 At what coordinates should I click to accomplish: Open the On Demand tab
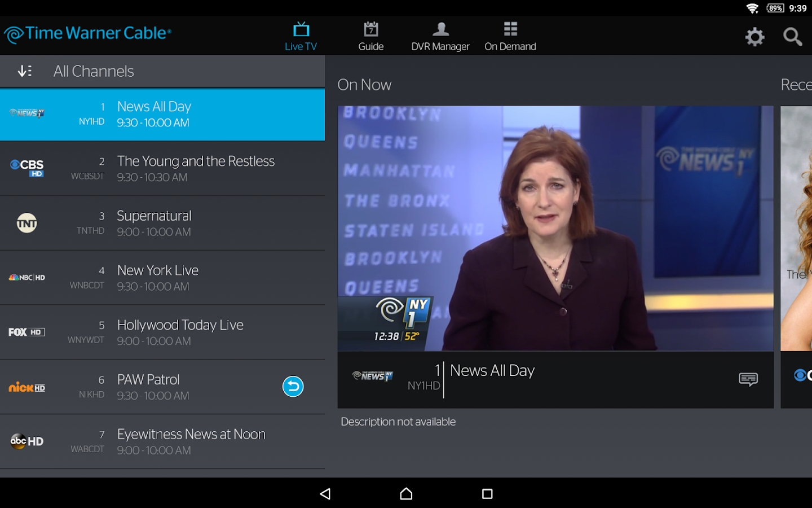click(x=510, y=37)
